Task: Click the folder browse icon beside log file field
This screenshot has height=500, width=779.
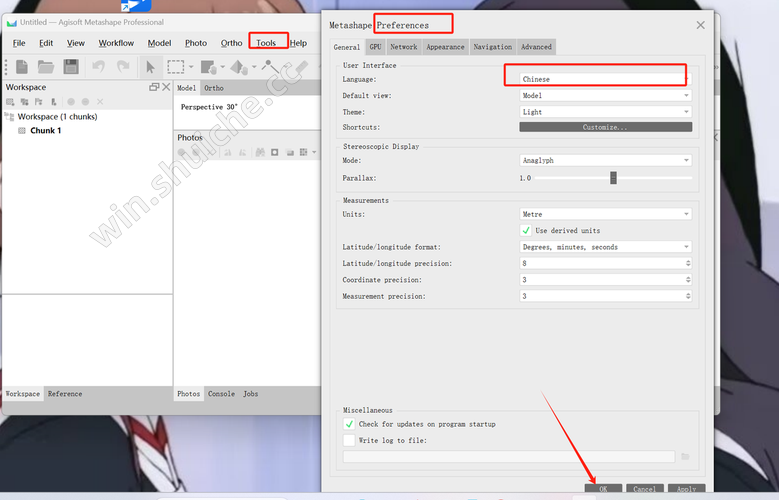Action: (x=685, y=456)
